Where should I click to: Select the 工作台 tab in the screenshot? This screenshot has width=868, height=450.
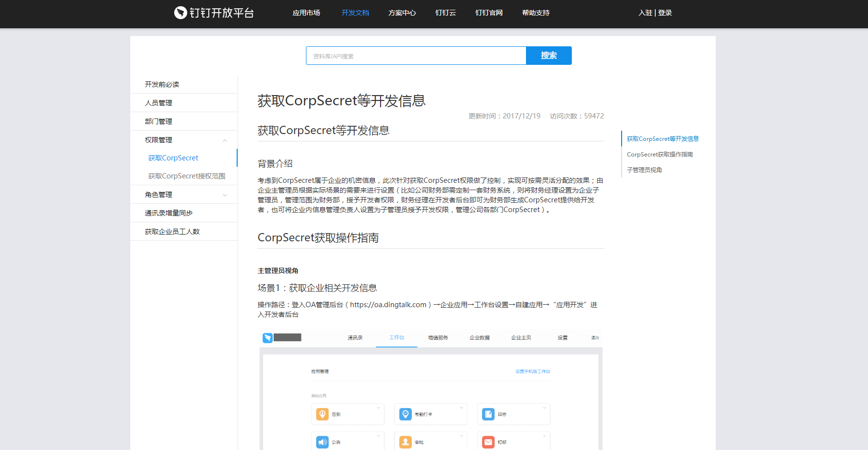coord(396,337)
